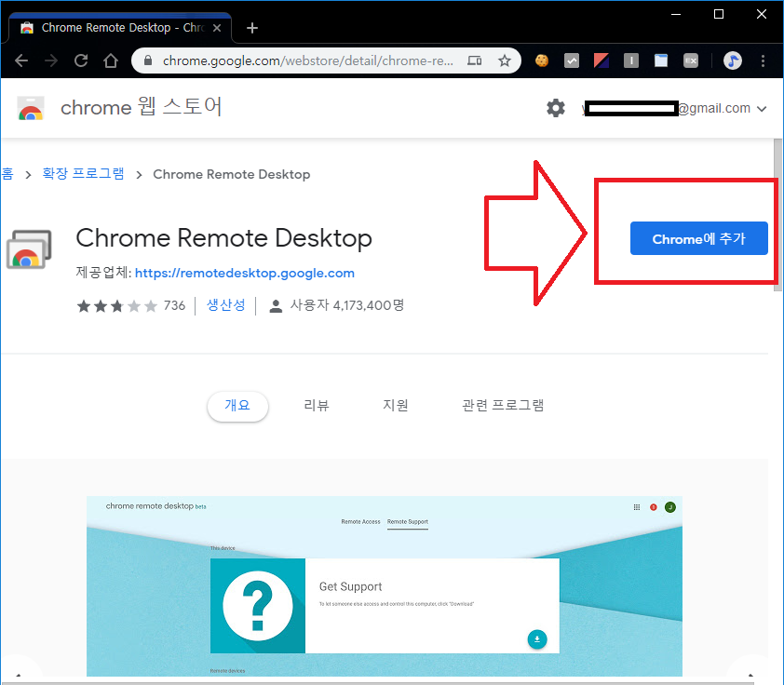Screen dimensions: 784x685
Task: Open the Get Support screenshot preview
Action: [x=385, y=586]
